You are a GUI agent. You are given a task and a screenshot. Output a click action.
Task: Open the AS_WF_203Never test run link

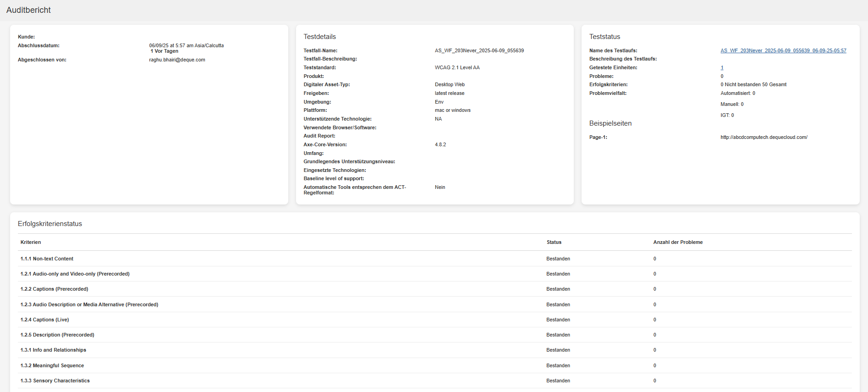(x=783, y=51)
